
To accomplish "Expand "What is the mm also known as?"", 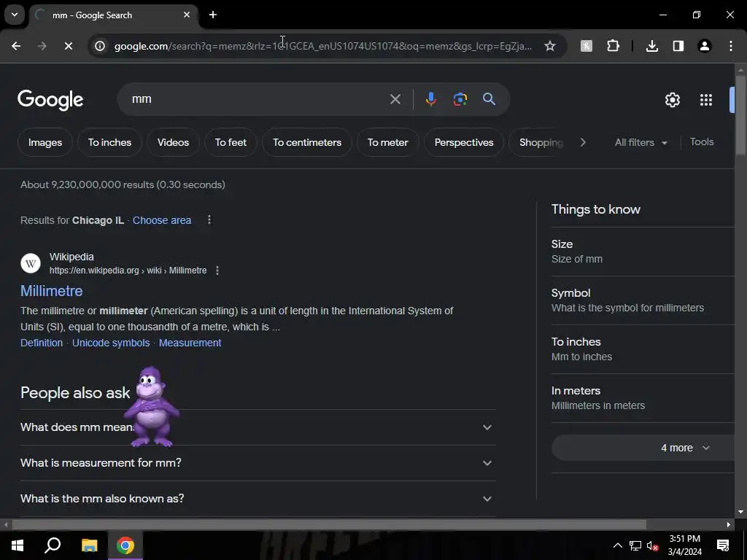I will click(x=258, y=499).
